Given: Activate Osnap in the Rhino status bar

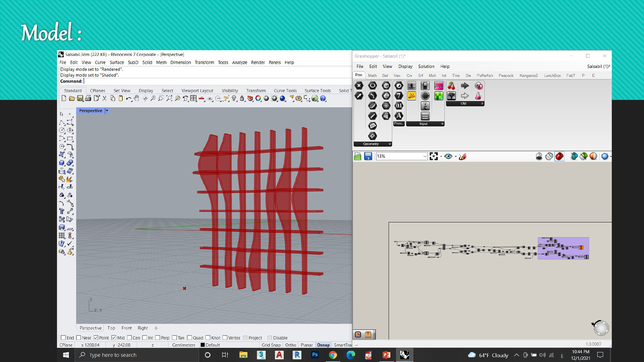Looking at the screenshot, I should click(x=323, y=345).
